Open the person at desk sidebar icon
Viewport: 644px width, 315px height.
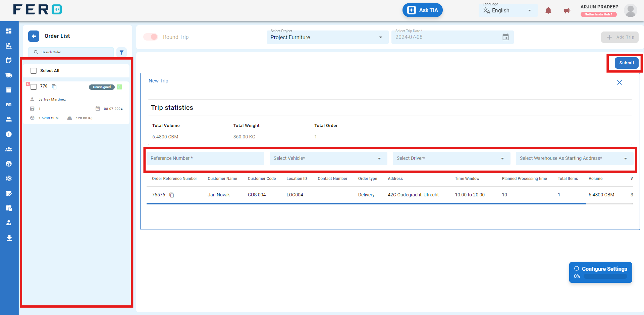tap(9, 223)
